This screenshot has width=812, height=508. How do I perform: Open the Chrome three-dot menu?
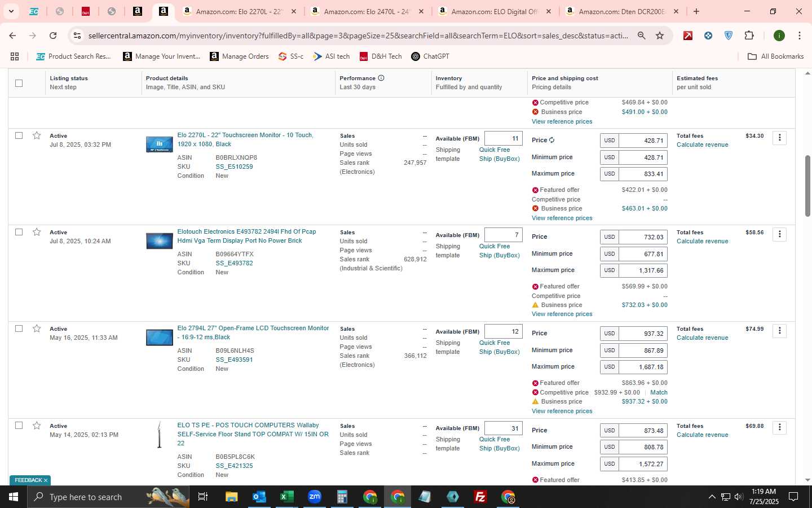pos(799,36)
